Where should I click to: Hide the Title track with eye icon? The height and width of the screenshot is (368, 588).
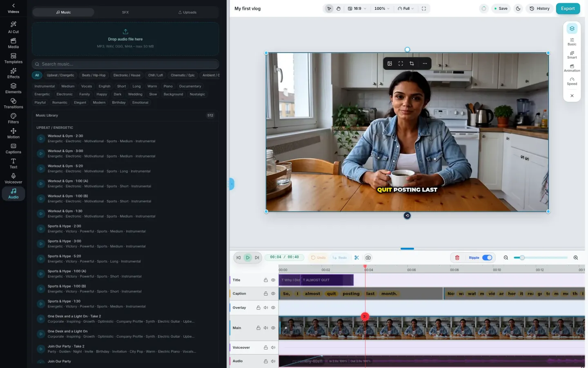(x=273, y=280)
